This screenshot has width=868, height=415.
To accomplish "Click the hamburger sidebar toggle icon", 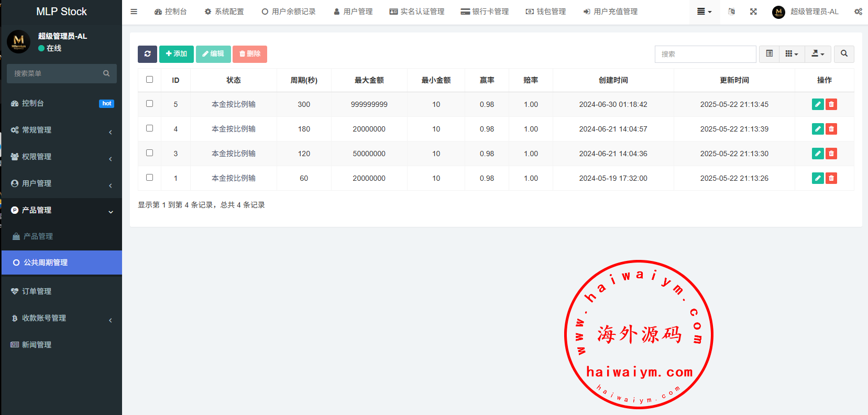I will (134, 12).
